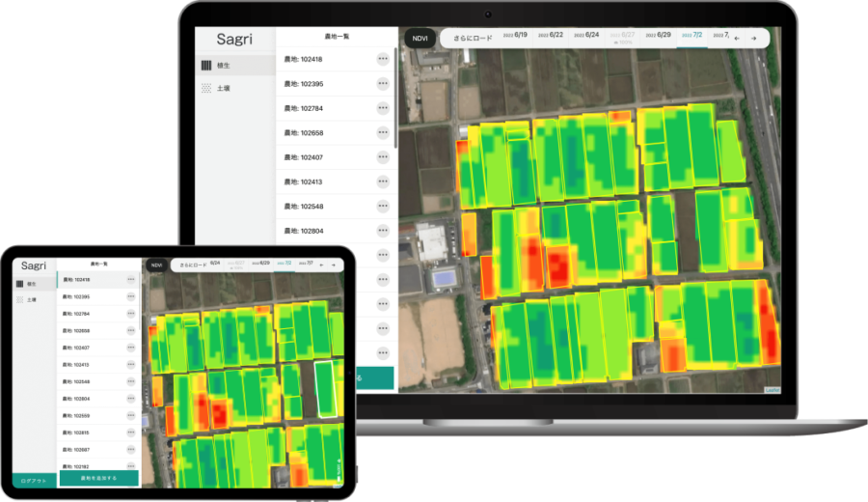
Task: Select the 2022 6/29 date tab on laptop
Action: tap(658, 35)
